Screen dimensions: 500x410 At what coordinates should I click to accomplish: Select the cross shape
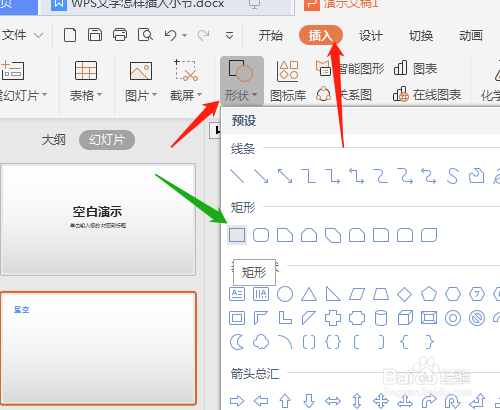333,318
